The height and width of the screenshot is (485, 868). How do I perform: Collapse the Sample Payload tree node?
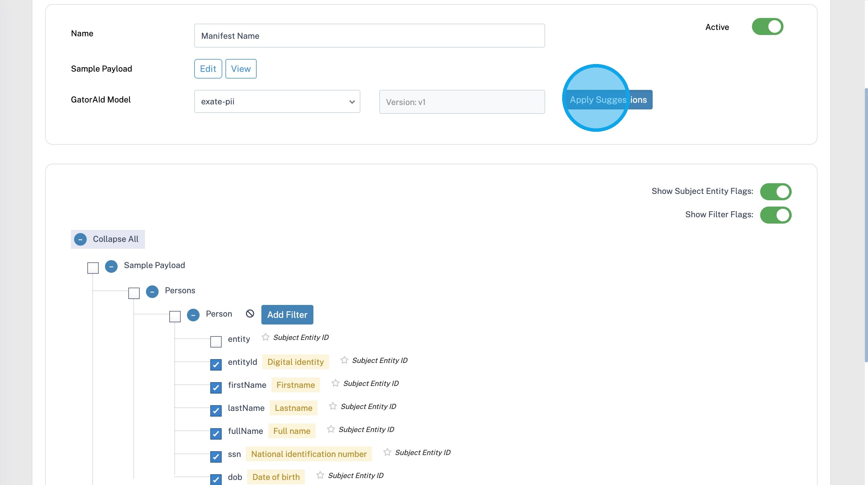[x=111, y=266]
